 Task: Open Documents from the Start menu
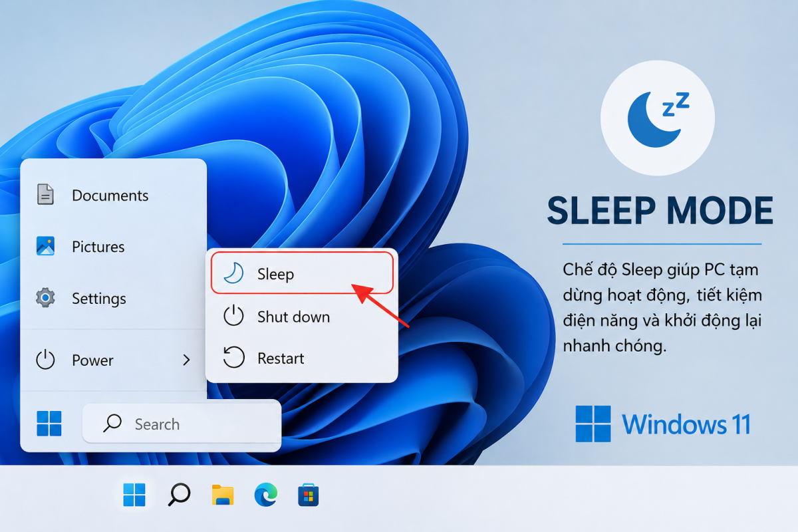tap(113, 196)
